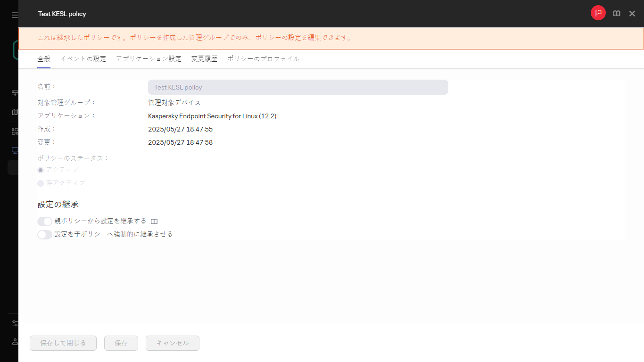Open the hamburger menu in the sidebar
The image size is (644, 362).
(15, 15)
